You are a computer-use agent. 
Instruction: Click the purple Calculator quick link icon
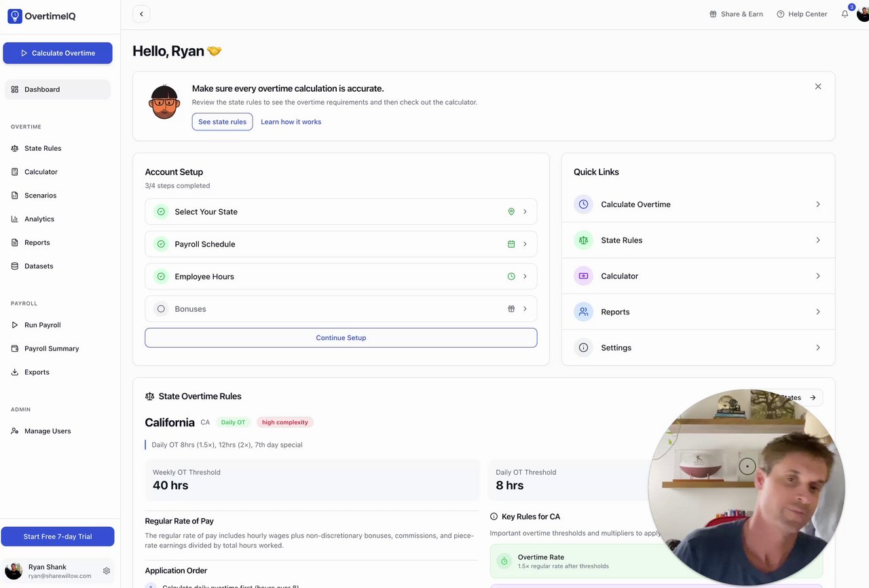[x=583, y=276]
